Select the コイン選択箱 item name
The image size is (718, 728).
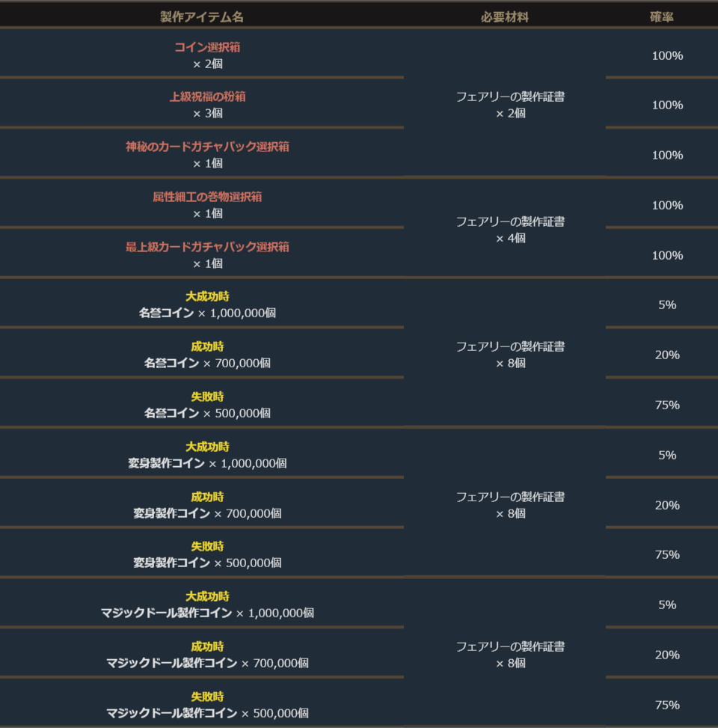tap(207, 47)
